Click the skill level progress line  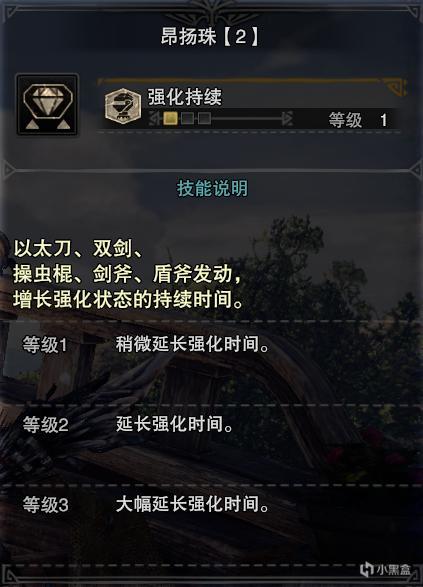click(247, 119)
